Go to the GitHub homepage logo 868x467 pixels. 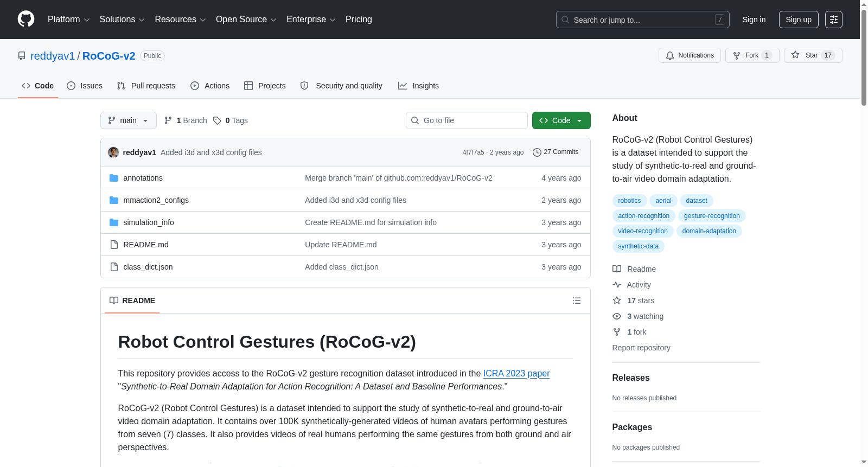click(x=26, y=20)
